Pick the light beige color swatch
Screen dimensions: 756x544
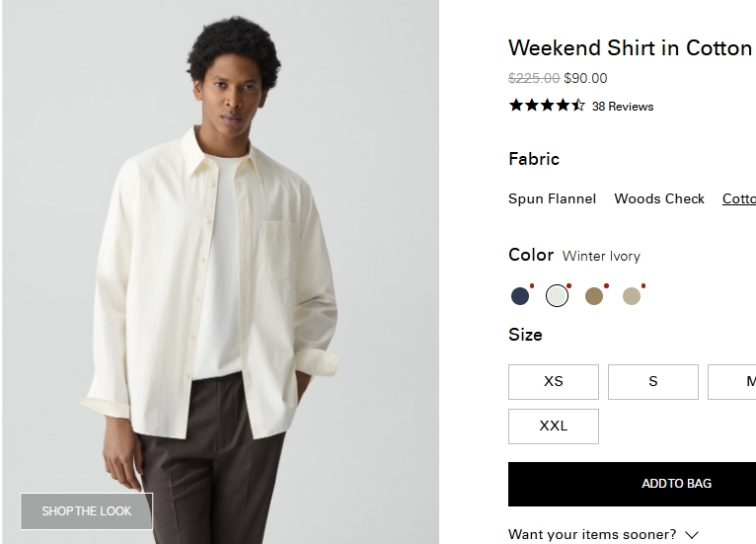coord(632,296)
